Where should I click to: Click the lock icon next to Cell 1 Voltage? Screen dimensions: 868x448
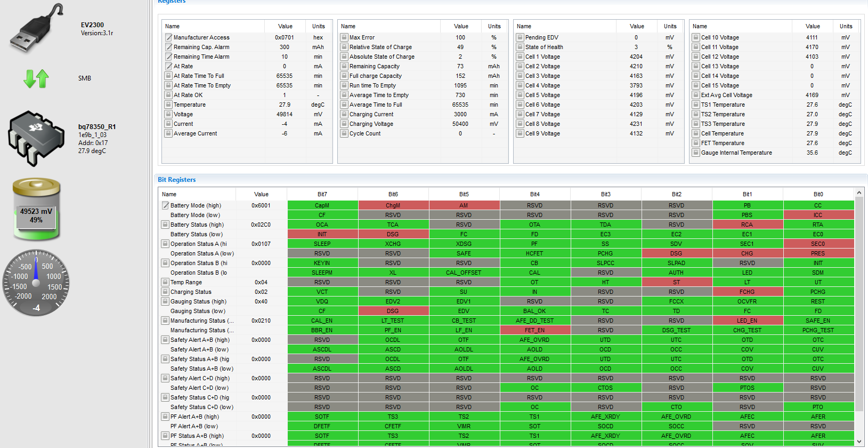(520, 57)
